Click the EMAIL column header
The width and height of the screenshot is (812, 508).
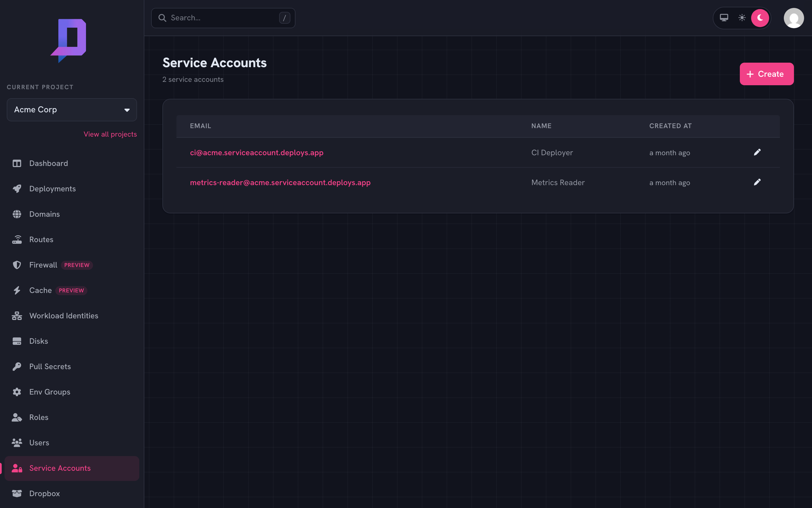click(x=200, y=126)
